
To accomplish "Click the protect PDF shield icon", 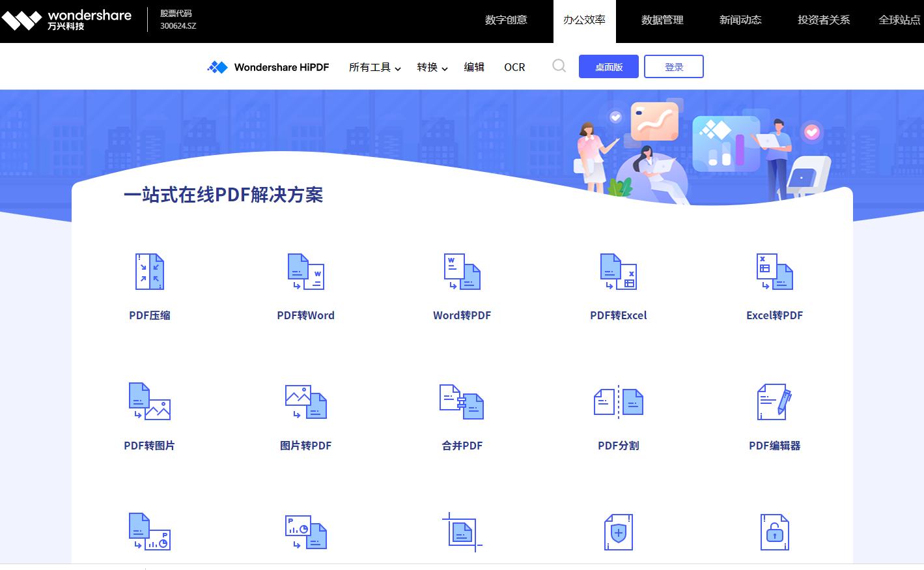I will [x=617, y=532].
